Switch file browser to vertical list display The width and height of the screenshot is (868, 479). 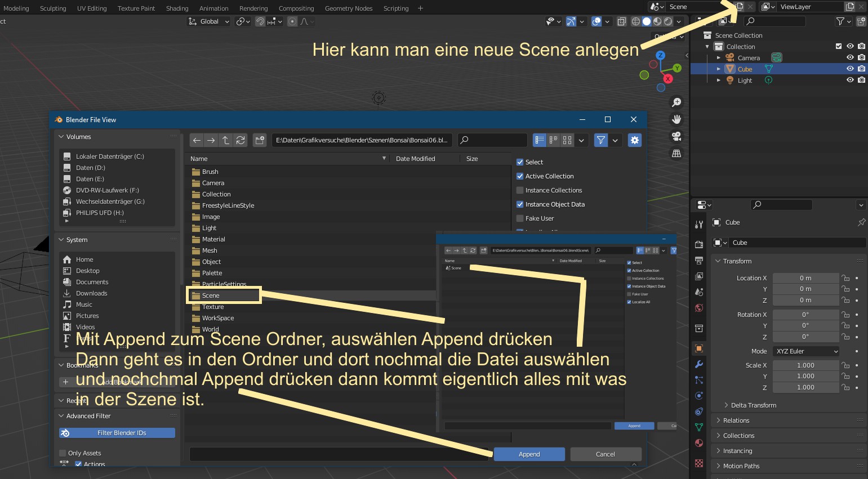540,140
